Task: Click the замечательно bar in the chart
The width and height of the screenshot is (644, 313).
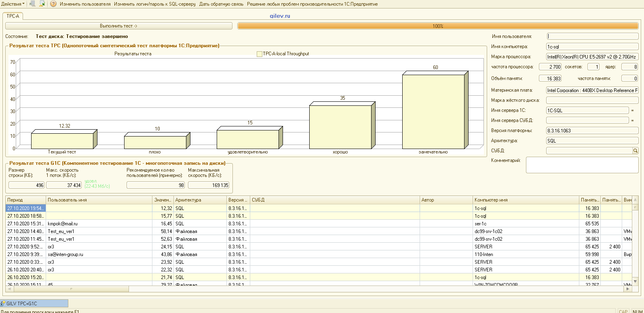Action: pyautogui.click(x=435, y=110)
